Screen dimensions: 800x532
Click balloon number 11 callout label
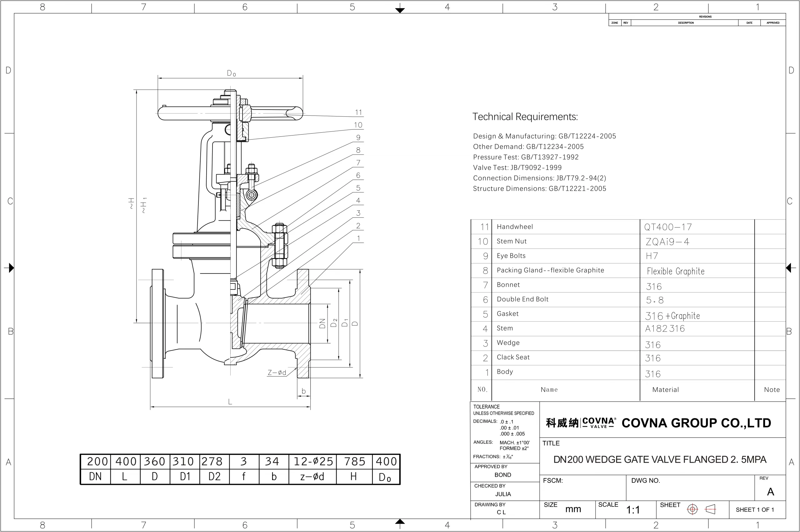pyautogui.click(x=358, y=112)
